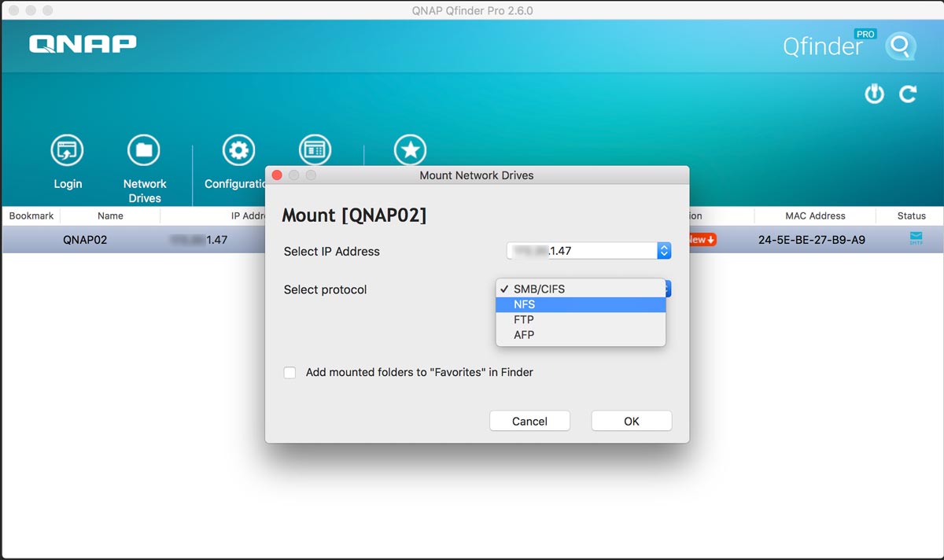Click the QNAP logo
This screenshot has width=944, height=560.
[83, 44]
